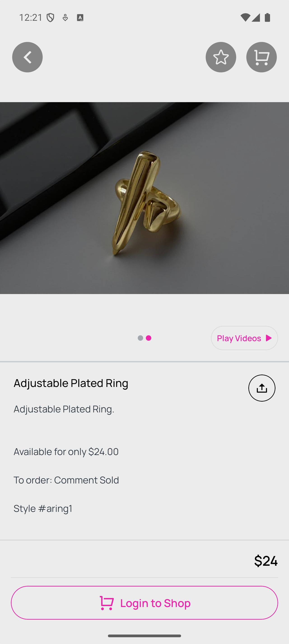The height and width of the screenshot is (644, 289).
Task: Tap the home gesture bar at bottom
Action: pos(144,636)
